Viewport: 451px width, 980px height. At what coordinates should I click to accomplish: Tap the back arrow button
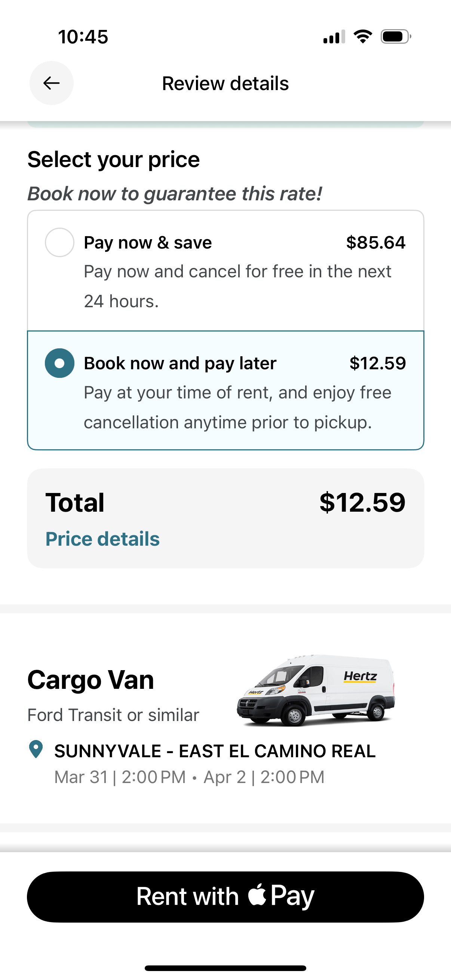point(51,83)
